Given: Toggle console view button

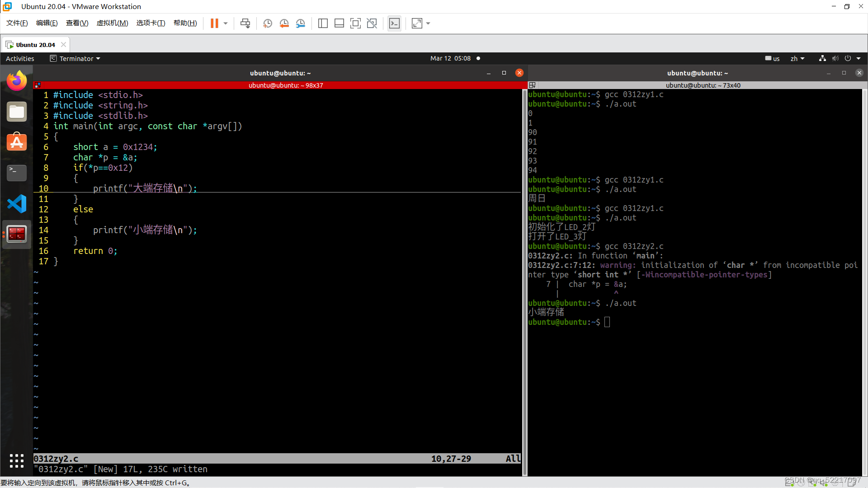Looking at the screenshot, I should click(394, 23).
